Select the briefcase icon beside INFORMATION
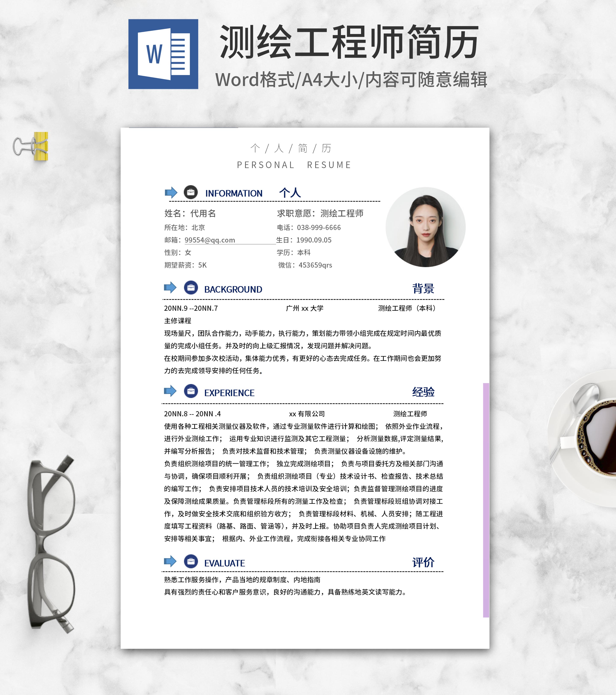Image resolution: width=616 pixels, height=695 pixels. click(191, 193)
